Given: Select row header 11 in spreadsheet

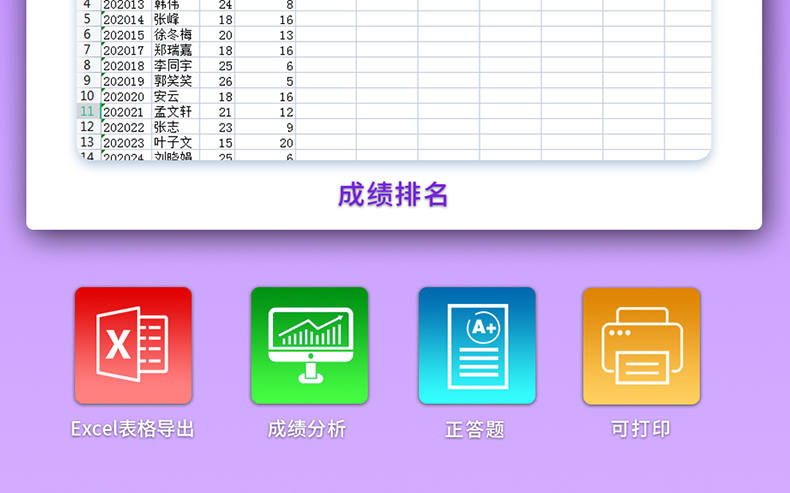Looking at the screenshot, I should point(87,112).
